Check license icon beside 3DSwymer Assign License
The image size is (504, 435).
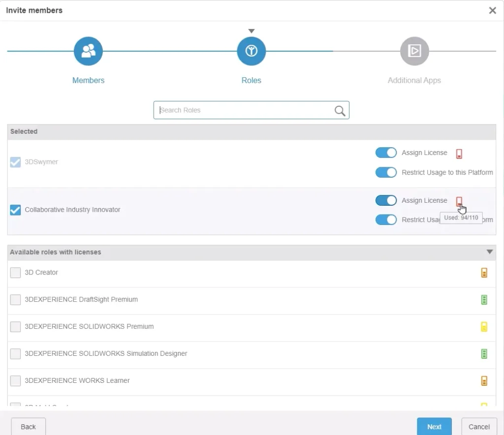(459, 154)
